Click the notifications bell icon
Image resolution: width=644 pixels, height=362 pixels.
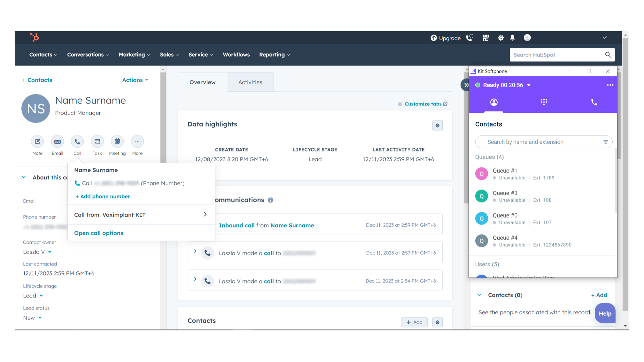tap(512, 38)
